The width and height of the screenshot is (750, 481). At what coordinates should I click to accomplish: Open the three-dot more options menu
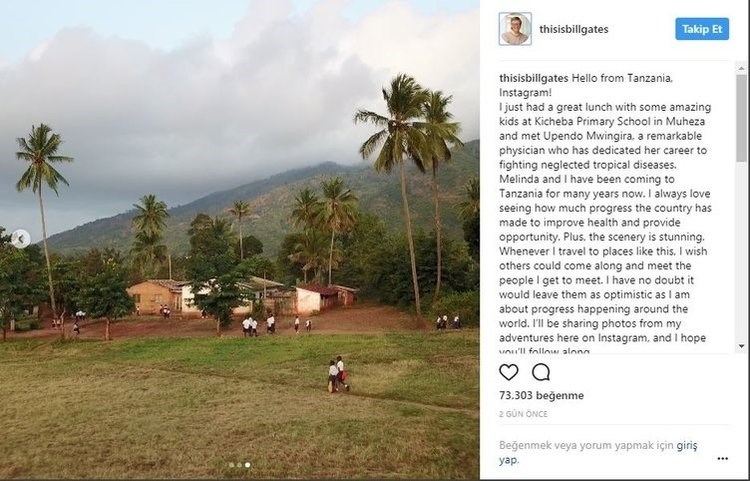pos(722,459)
